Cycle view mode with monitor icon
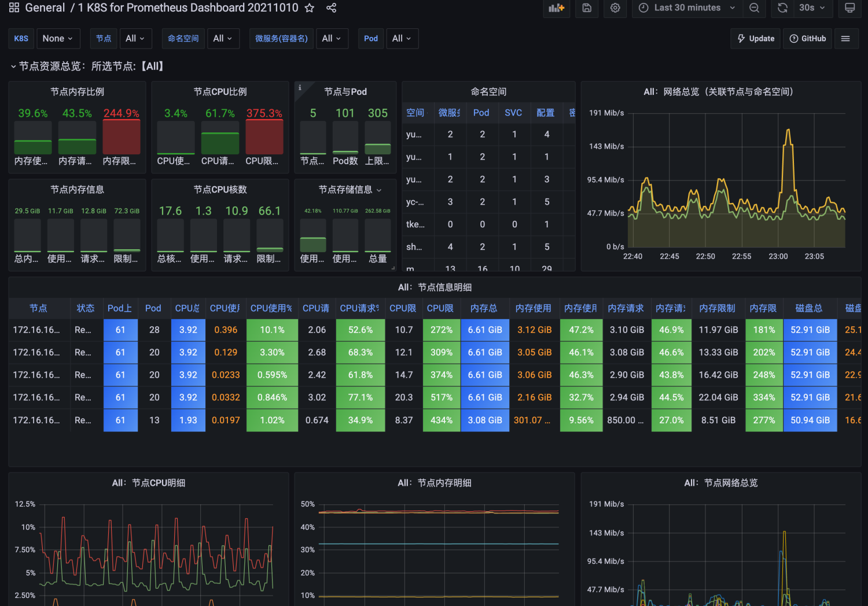Image resolution: width=868 pixels, height=606 pixels. point(849,8)
